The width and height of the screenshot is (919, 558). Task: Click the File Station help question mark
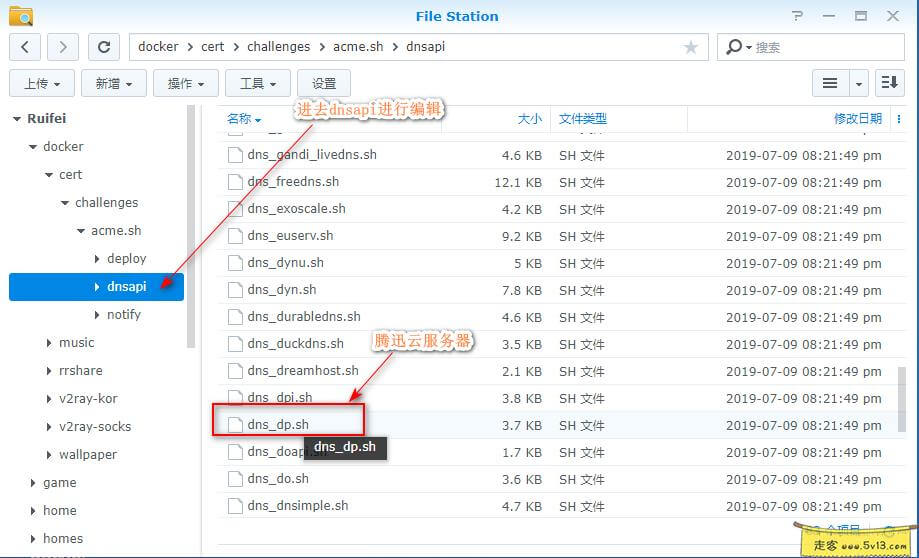click(796, 16)
